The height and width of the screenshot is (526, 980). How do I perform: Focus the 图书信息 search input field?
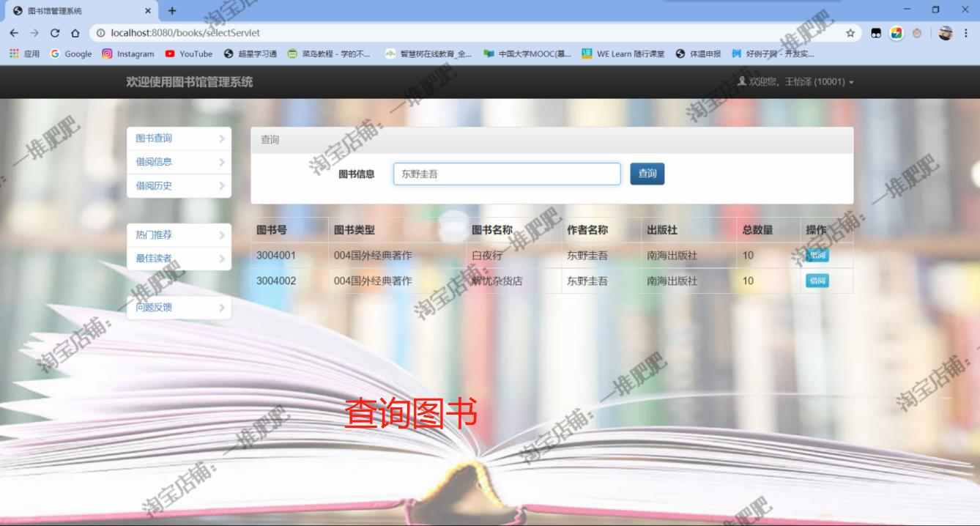507,174
